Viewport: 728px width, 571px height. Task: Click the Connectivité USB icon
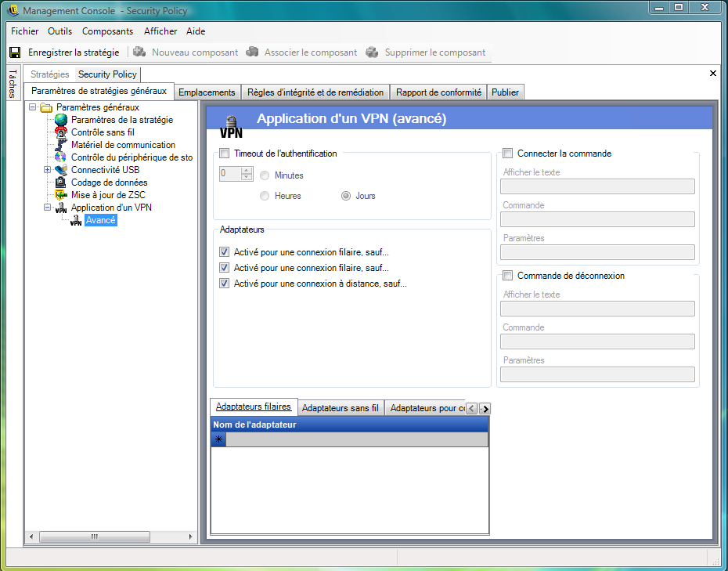61,170
